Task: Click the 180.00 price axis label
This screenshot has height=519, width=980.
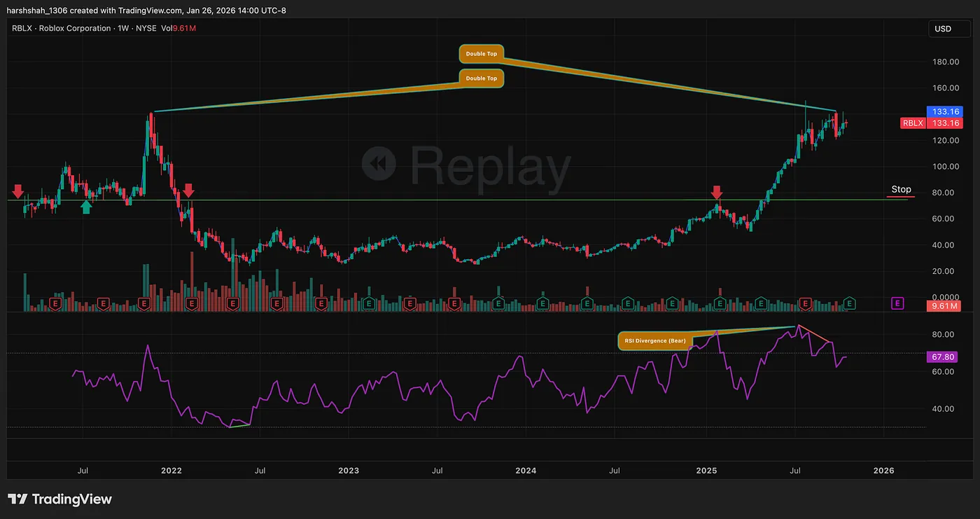Action: [945, 62]
